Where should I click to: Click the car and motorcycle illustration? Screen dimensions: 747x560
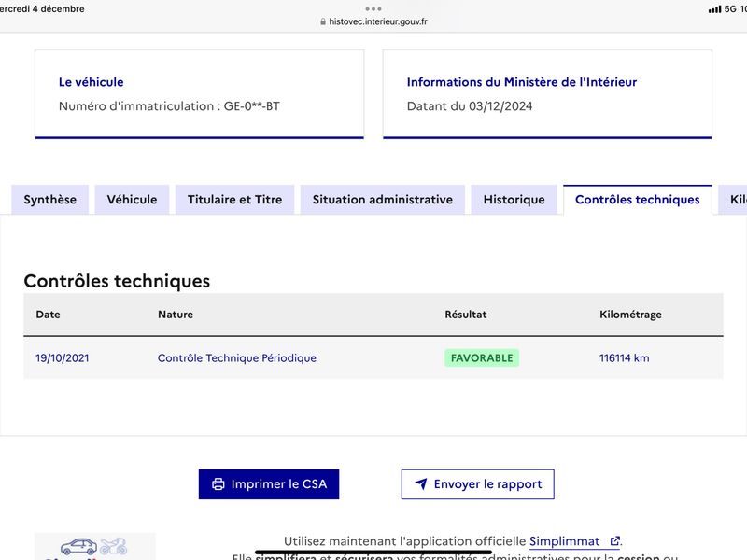[94, 547]
